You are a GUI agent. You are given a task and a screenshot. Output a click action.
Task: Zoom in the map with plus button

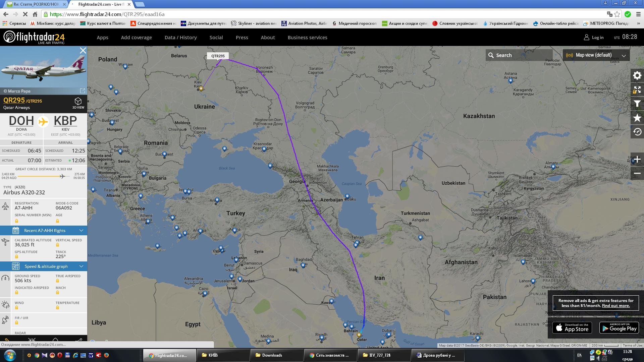[637, 160]
